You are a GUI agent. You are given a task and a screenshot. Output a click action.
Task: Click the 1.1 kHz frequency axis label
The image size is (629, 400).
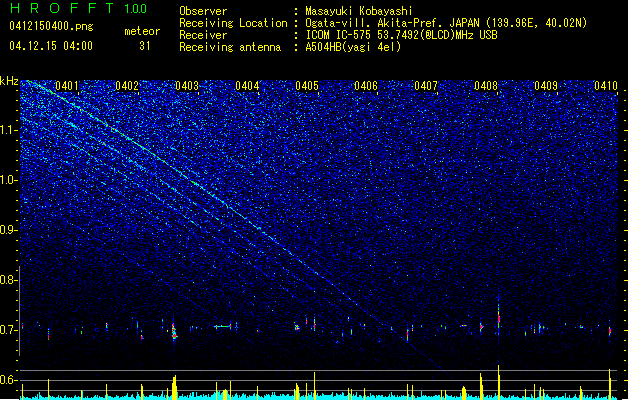[x=9, y=130]
